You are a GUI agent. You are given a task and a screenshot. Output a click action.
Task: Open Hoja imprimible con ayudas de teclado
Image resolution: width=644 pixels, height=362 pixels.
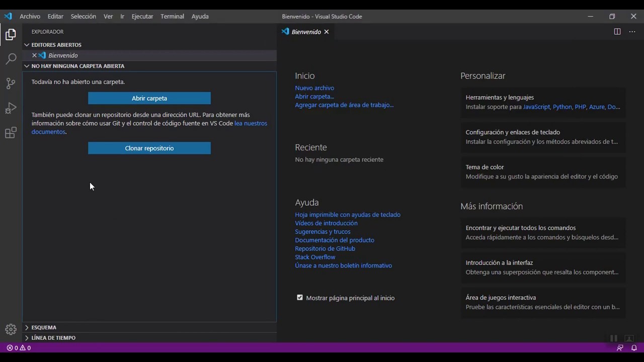[348, 215]
